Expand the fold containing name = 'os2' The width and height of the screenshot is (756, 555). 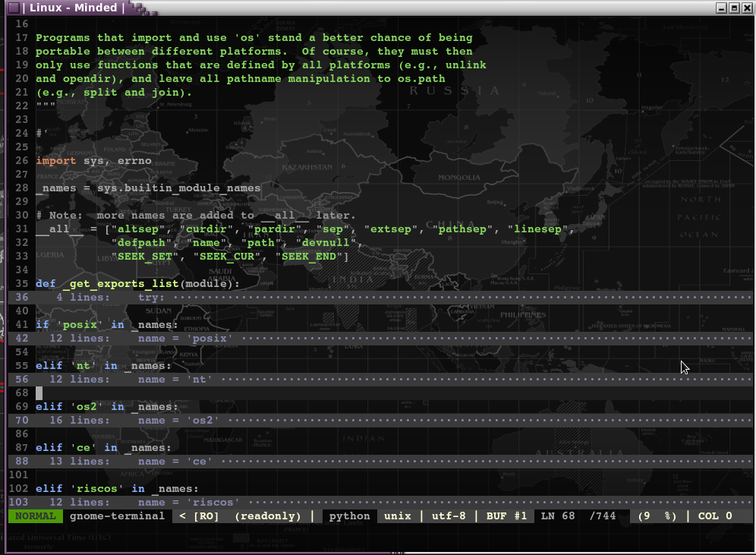point(381,420)
